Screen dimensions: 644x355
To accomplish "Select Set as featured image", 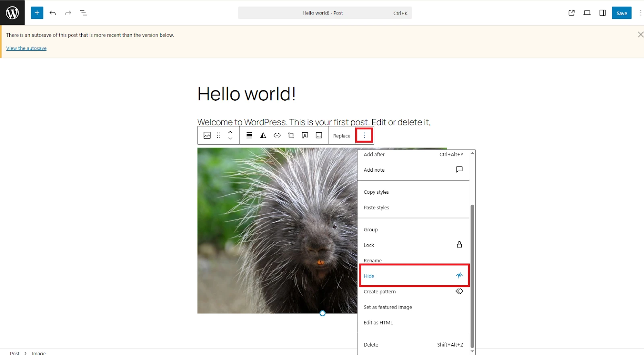I will (x=388, y=307).
